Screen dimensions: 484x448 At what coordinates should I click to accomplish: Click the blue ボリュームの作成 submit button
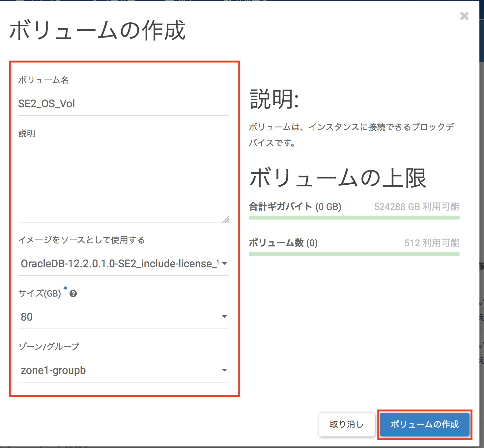pyautogui.click(x=424, y=424)
